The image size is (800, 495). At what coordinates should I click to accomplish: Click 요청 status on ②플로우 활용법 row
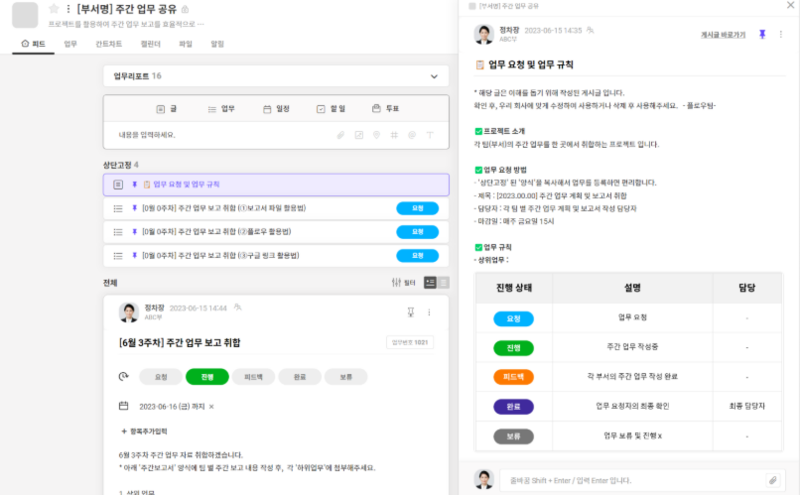[417, 232]
